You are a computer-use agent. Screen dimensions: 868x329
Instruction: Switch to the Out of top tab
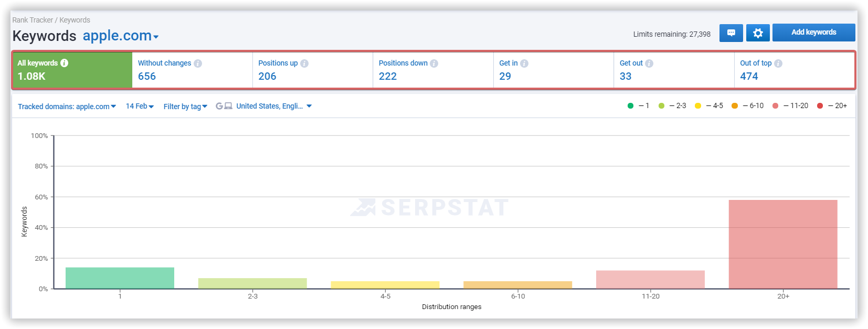pyautogui.click(x=795, y=70)
